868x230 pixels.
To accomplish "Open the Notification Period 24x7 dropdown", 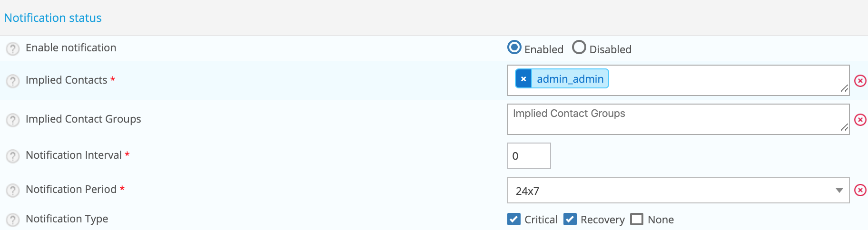I will pos(679,190).
